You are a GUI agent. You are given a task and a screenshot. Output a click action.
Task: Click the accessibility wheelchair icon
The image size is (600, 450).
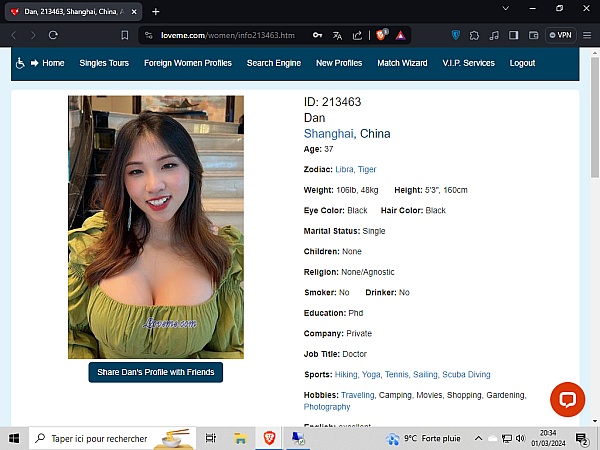[20, 63]
